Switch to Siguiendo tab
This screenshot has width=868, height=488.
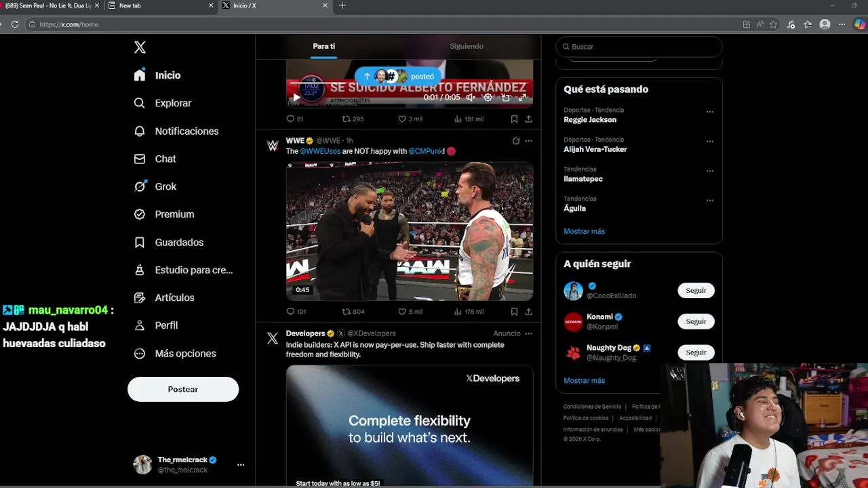467,46
